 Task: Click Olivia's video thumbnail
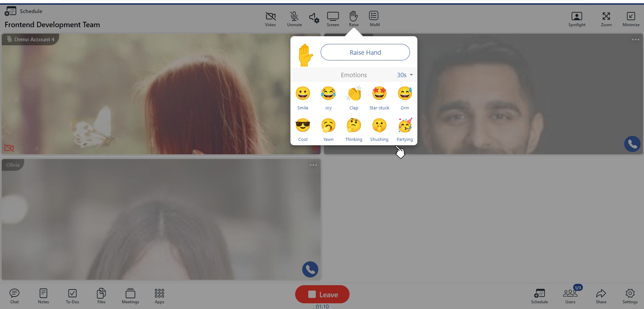161,220
